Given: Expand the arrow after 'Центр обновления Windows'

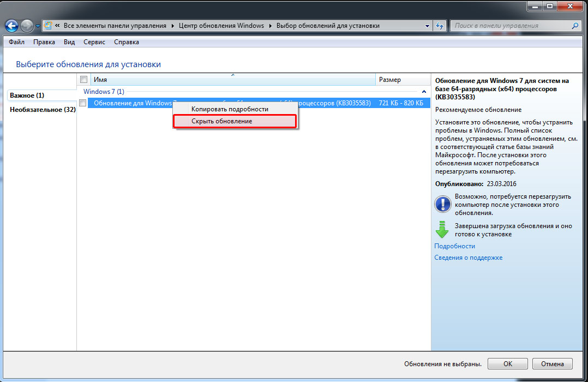Looking at the screenshot, I should (271, 26).
